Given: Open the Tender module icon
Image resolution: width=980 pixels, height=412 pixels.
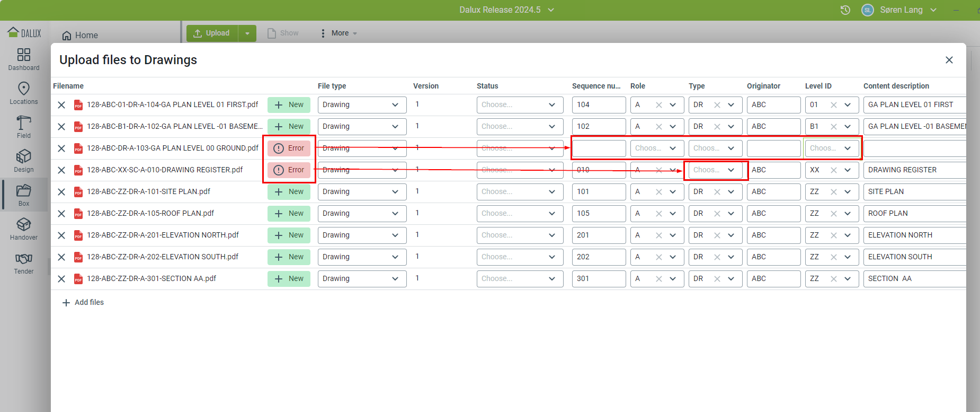Looking at the screenshot, I should click(24, 262).
